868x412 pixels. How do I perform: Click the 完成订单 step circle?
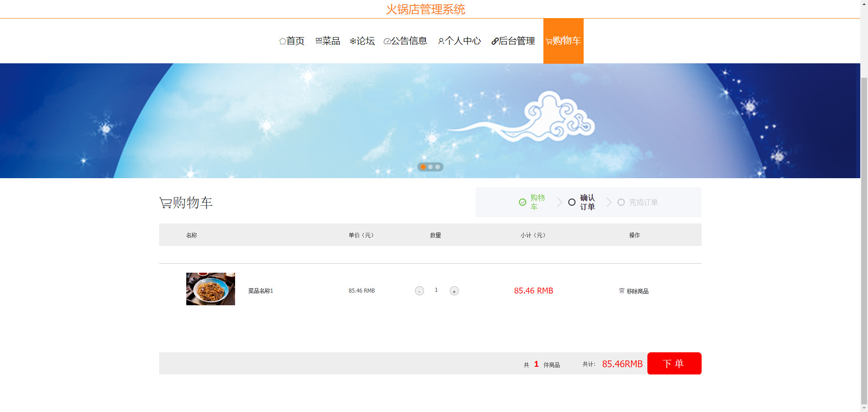[x=621, y=202]
